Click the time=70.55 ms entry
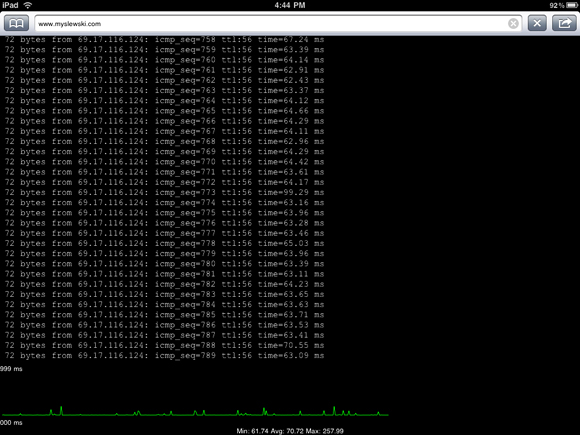Screen dimensions: 580x435 [x=291, y=345]
